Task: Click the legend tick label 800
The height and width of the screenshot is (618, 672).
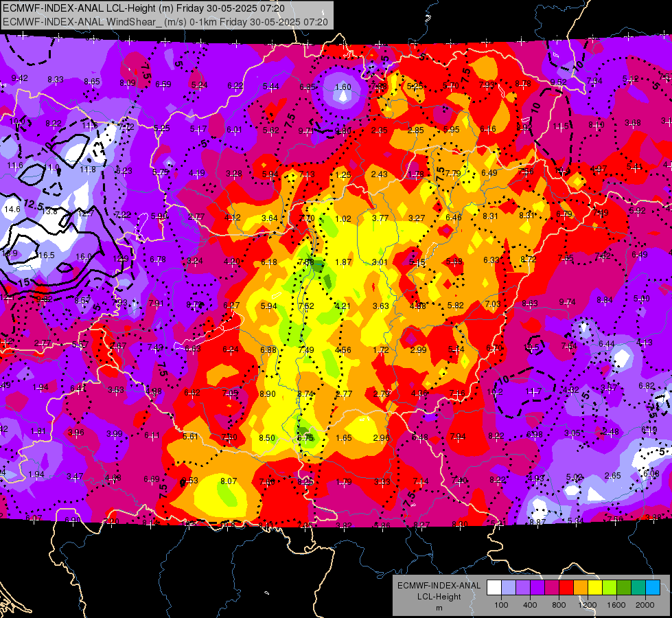Action: pos(559,605)
